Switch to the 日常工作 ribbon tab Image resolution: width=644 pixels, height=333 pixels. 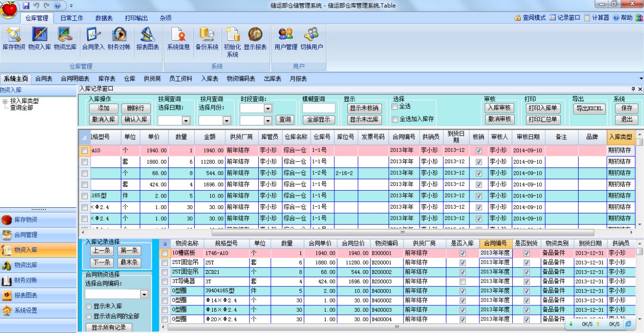pyautogui.click(x=72, y=18)
